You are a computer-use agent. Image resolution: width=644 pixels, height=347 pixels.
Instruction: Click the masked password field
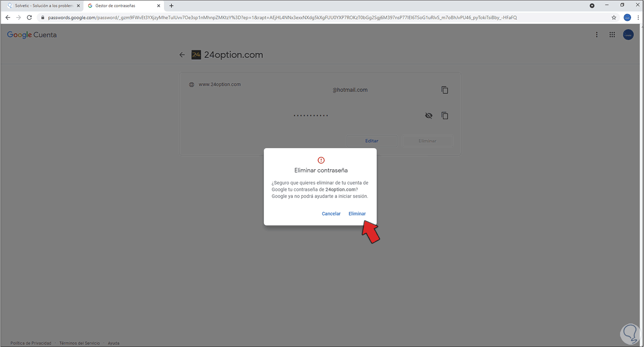coord(311,116)
